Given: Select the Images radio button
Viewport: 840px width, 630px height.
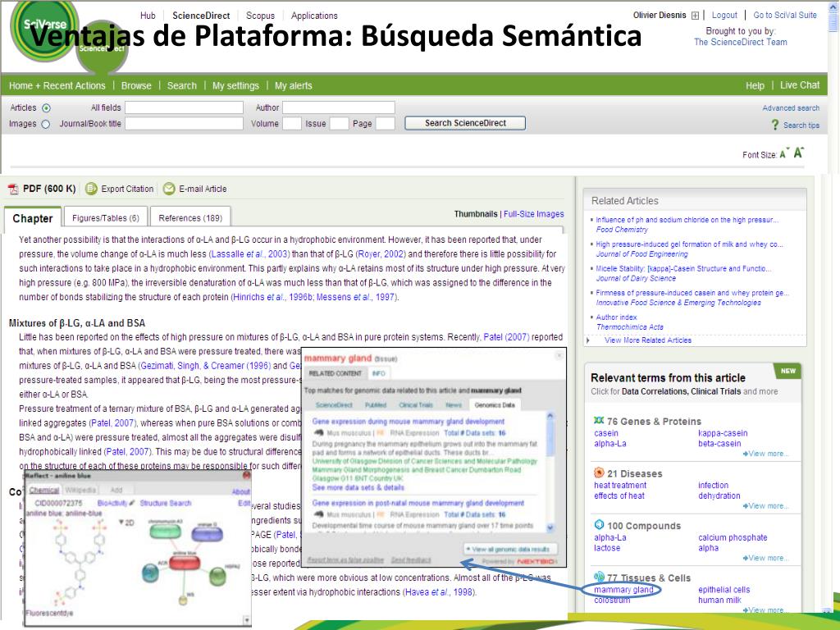Looking at the screenshot, I should [46, 125].
